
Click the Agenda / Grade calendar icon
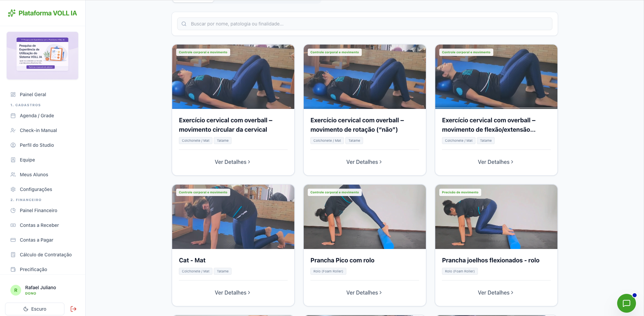pyautogui.click(x=13, y=116)
